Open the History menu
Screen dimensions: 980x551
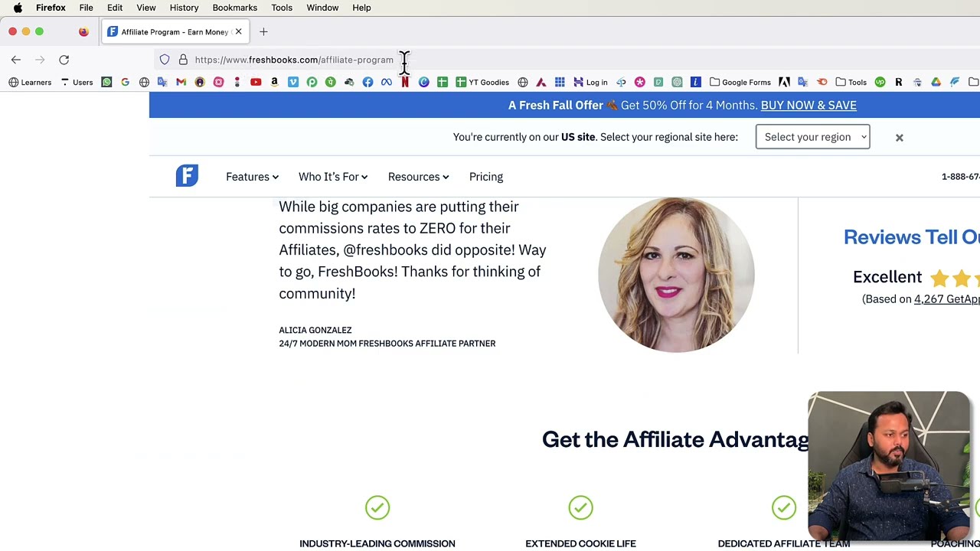pos(184,8)
